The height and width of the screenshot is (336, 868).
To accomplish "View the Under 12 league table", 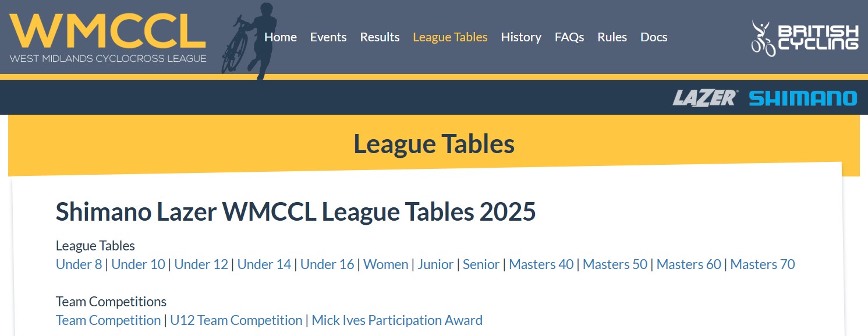I will [x=201, y=264].
